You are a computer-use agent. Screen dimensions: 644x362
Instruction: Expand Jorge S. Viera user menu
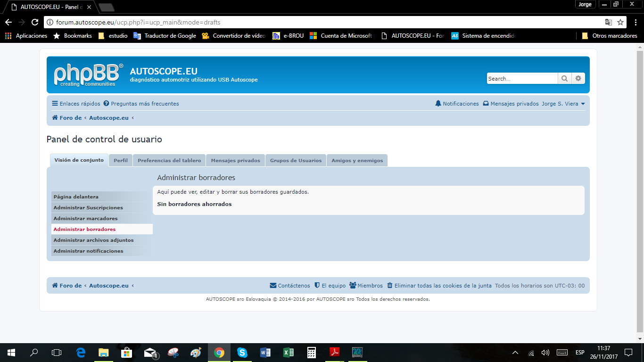563,104
